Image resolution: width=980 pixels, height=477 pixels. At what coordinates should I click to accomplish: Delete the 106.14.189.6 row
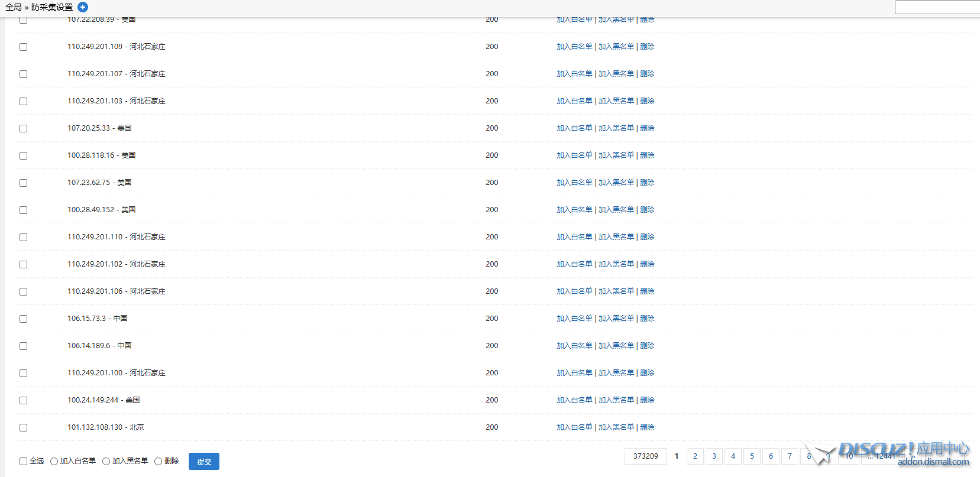[647, 346]
